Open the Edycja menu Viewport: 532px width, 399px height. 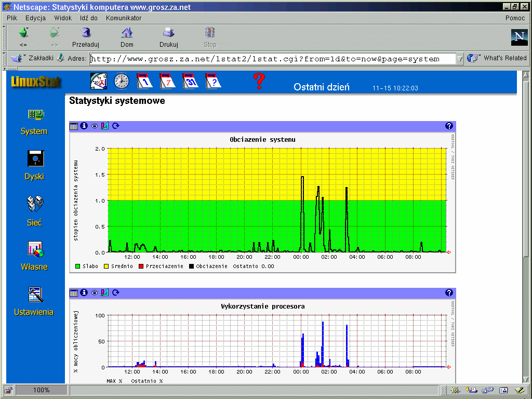point(35,18)
